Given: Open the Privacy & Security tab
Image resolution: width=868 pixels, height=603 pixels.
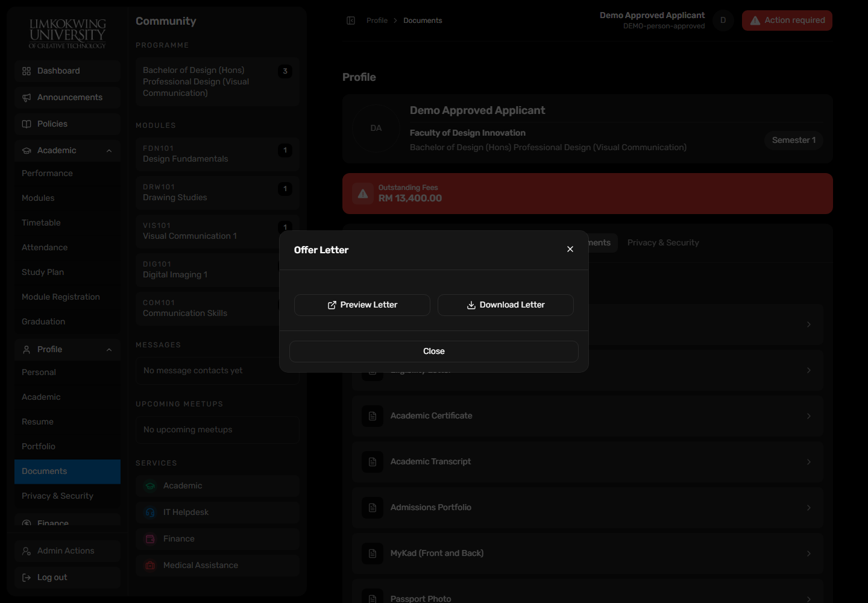Looking at the screenshot, I should click(663, 243).
